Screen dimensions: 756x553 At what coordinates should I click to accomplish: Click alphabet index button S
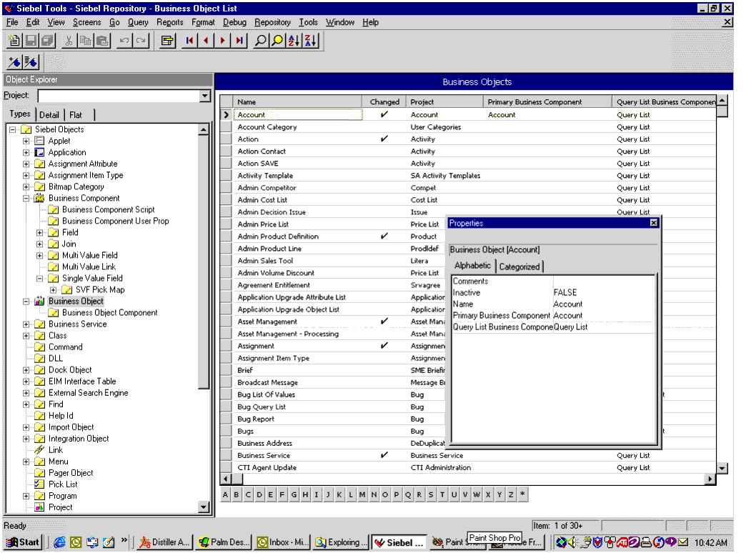431,494
